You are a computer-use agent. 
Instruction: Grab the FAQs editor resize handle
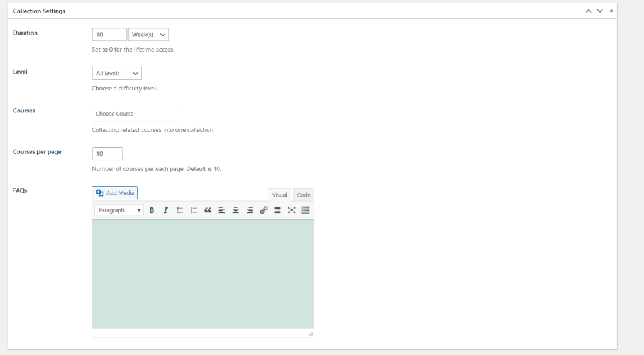coord(311,334)
